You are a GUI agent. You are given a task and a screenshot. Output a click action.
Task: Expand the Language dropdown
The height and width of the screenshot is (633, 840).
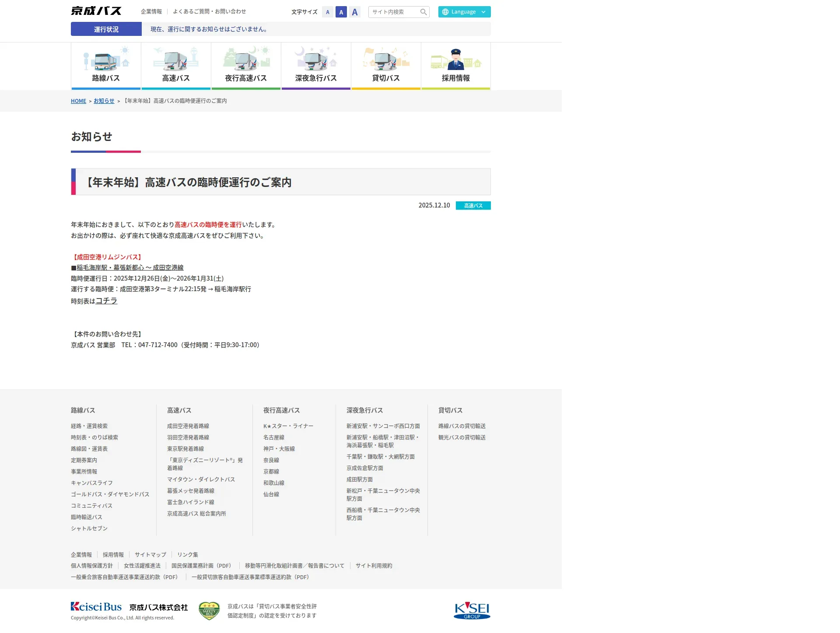click(464, 12)
